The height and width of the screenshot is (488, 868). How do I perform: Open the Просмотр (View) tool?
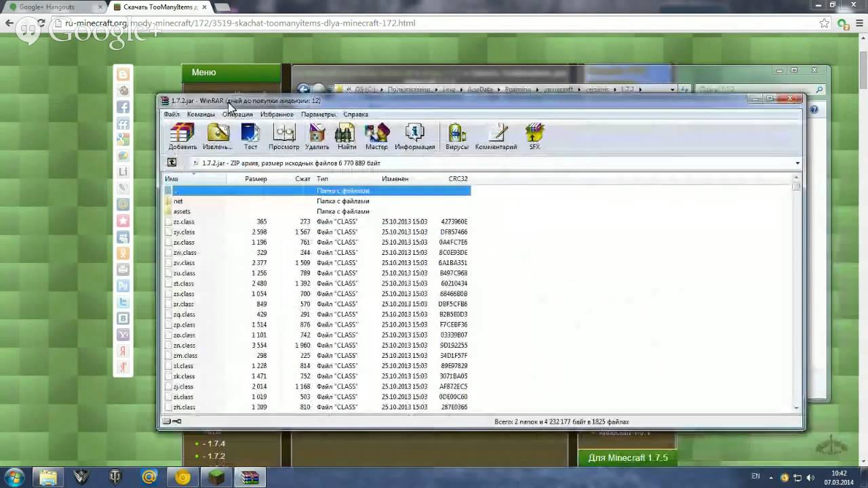pyautogui.click(x=283, y=136)
